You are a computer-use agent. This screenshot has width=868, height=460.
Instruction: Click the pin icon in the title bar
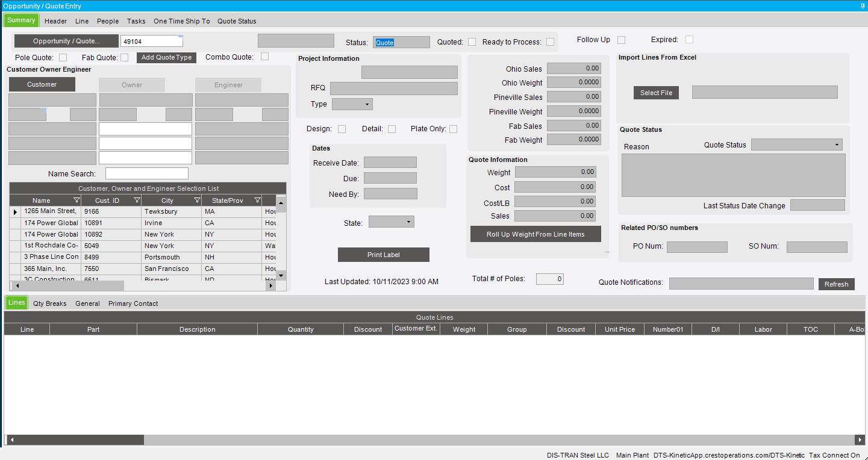point(863,5)
